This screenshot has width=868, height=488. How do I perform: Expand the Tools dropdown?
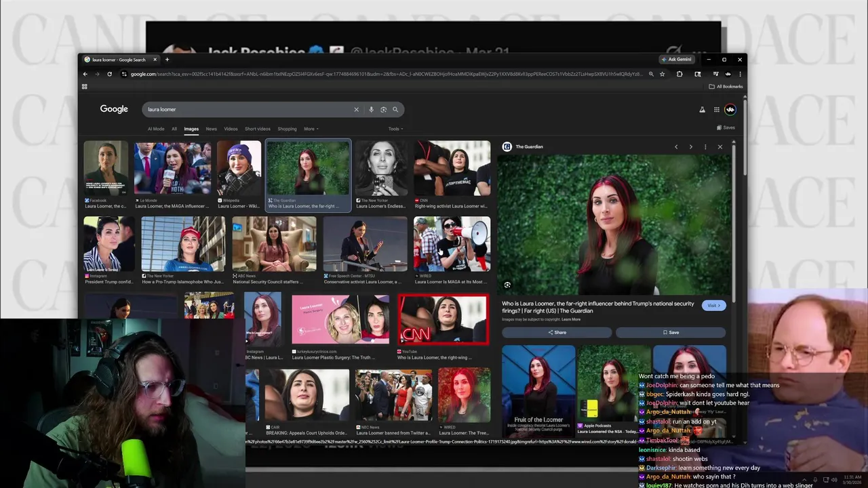tap(395, 129)
